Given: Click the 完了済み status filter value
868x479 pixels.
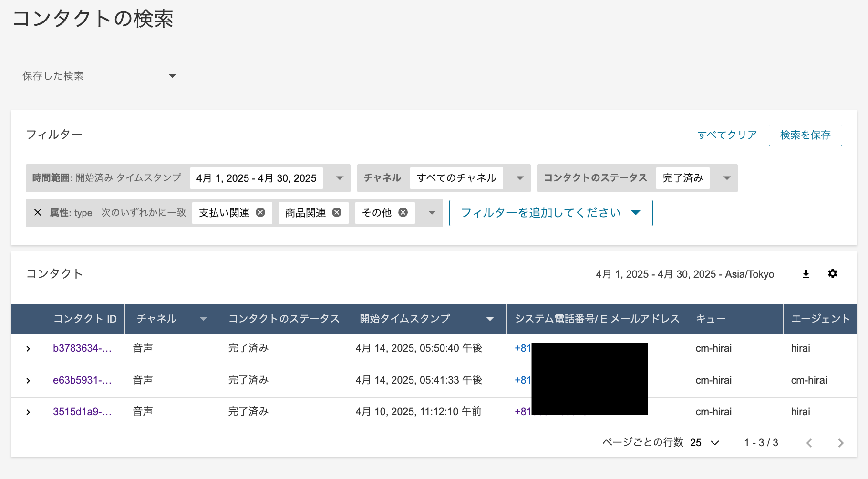Looking at the screenshot, I should [683, 178].
